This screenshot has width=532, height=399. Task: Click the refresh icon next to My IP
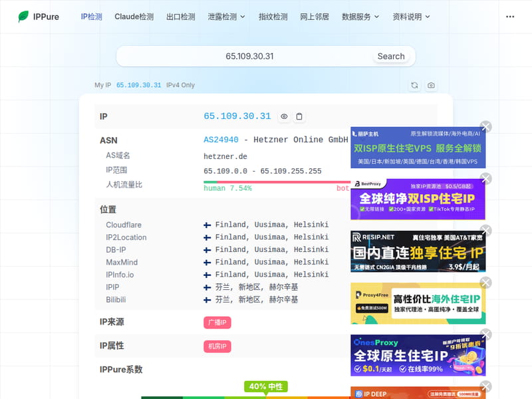coord(414,85)
